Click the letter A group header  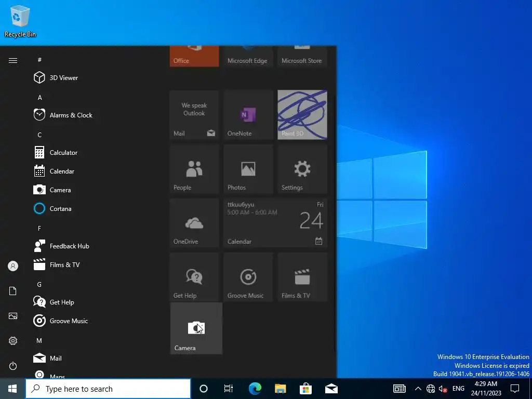[39, 97]
